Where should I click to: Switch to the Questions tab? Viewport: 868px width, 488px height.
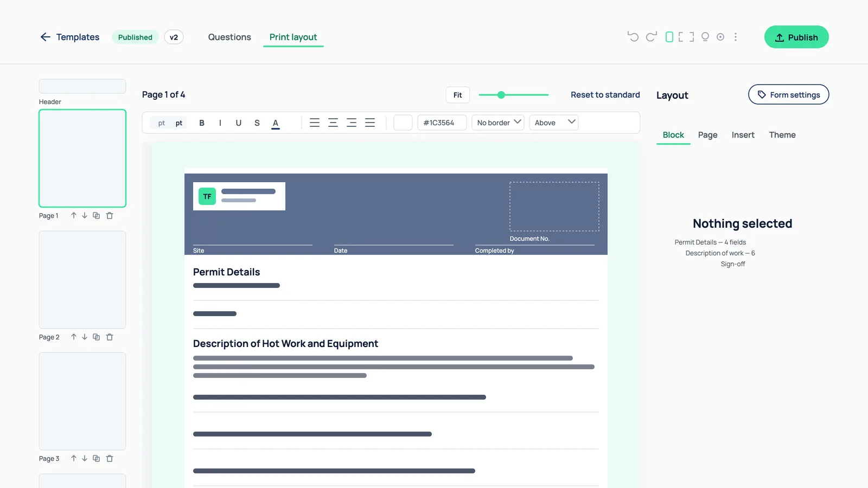(229, 37)
